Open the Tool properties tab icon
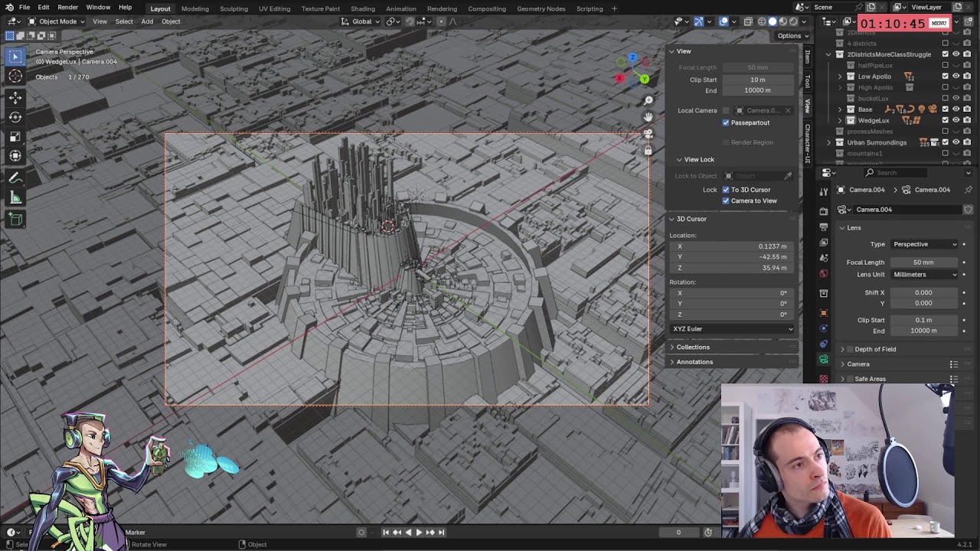980x551 pixels. coord(824,191)
